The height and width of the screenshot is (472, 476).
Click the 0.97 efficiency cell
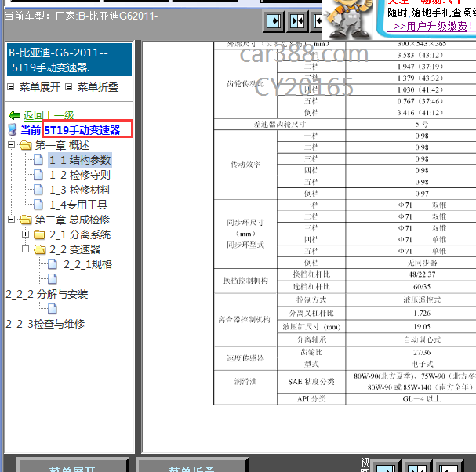(422, 194)
